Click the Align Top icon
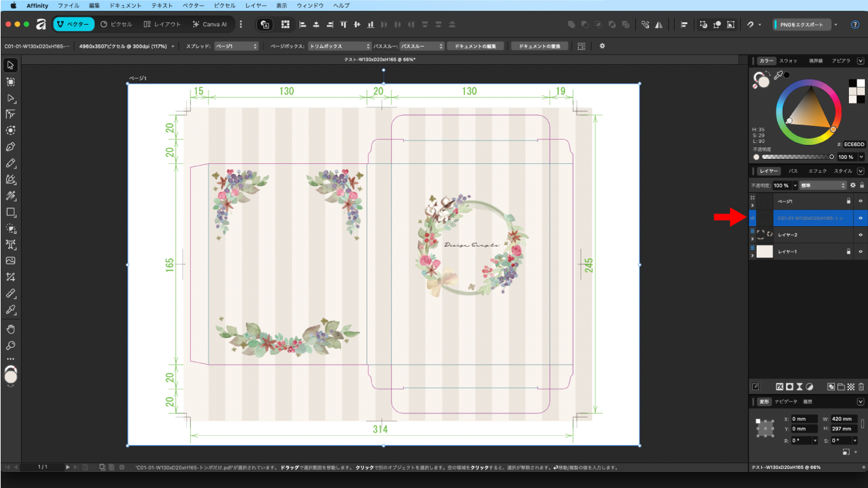Screen dimensions: 868x488 tap(344, 24)
